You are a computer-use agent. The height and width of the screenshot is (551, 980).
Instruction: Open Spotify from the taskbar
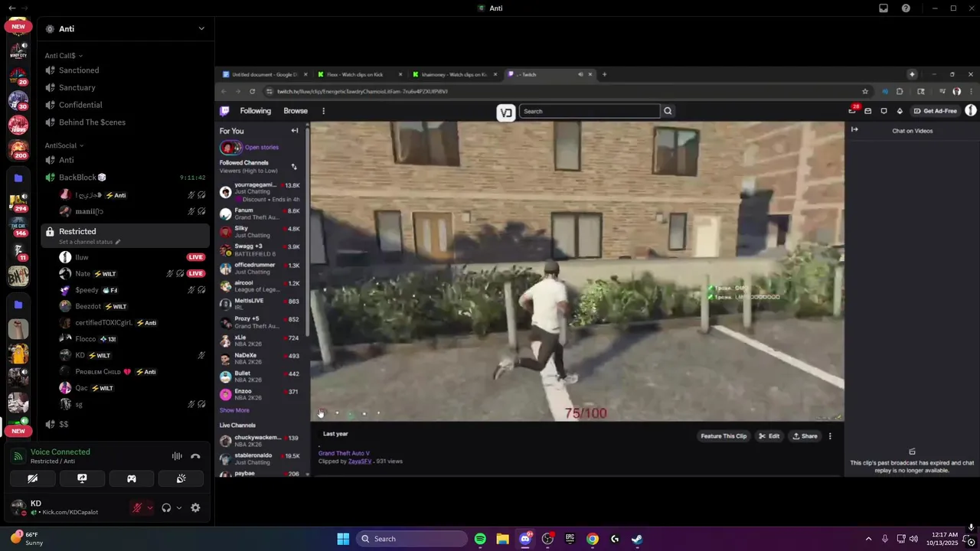pos(480,539)
